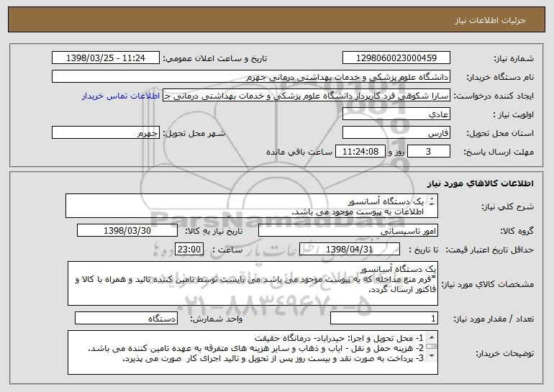Image resolution: width=554 pixels, height=392 pixels.
Task: Click the label مشخصات کالای مورد نیاز
Action: pos(488,284)
